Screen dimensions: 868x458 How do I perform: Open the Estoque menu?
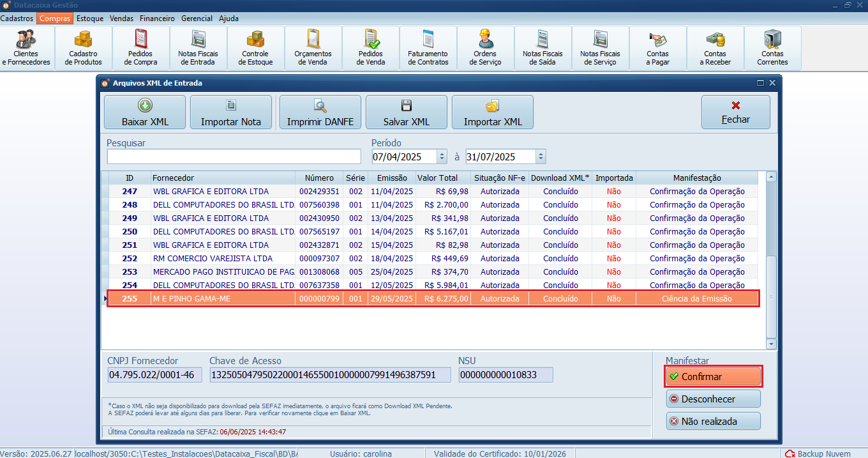90,19
